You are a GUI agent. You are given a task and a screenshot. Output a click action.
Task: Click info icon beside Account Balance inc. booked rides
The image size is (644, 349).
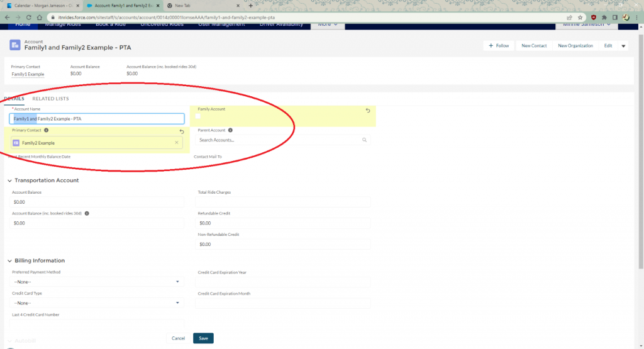pos(87,213)
